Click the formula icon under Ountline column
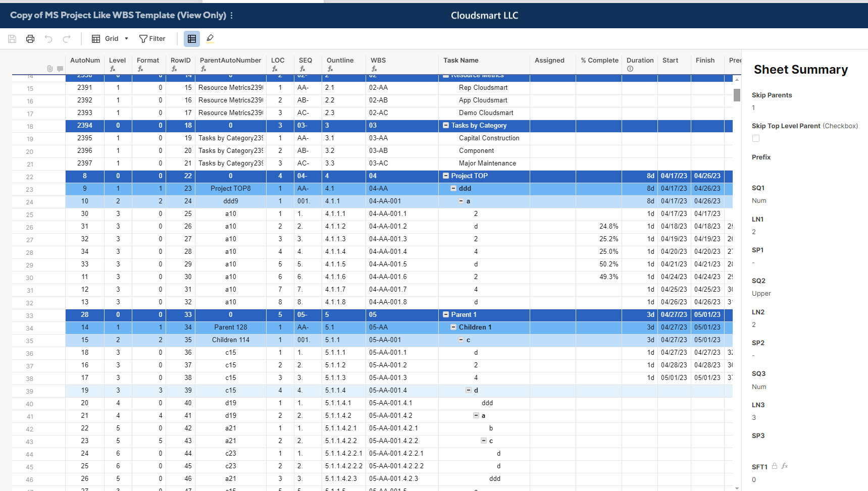868x491 pixels. point(330,69)
